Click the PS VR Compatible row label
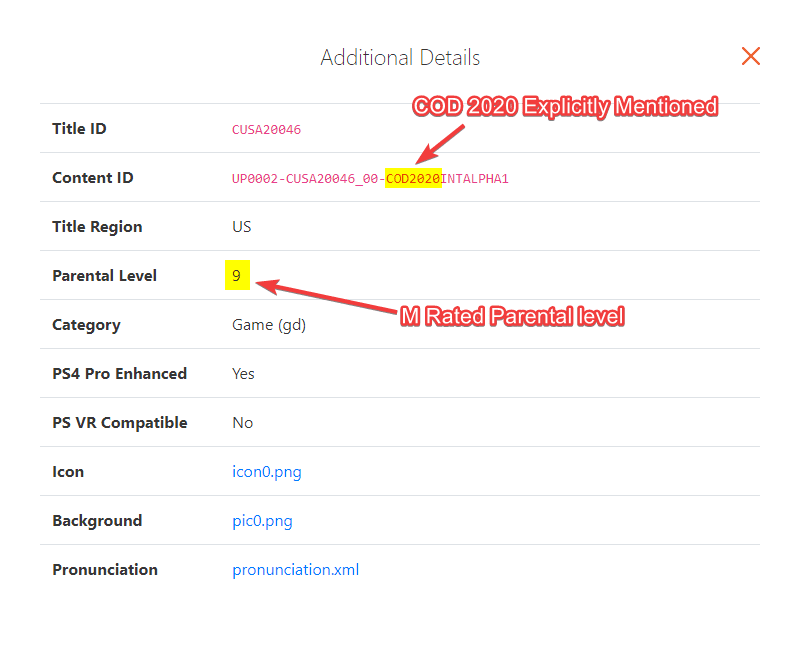This screenshot has height=649, width=800. (x=119, y=423)
